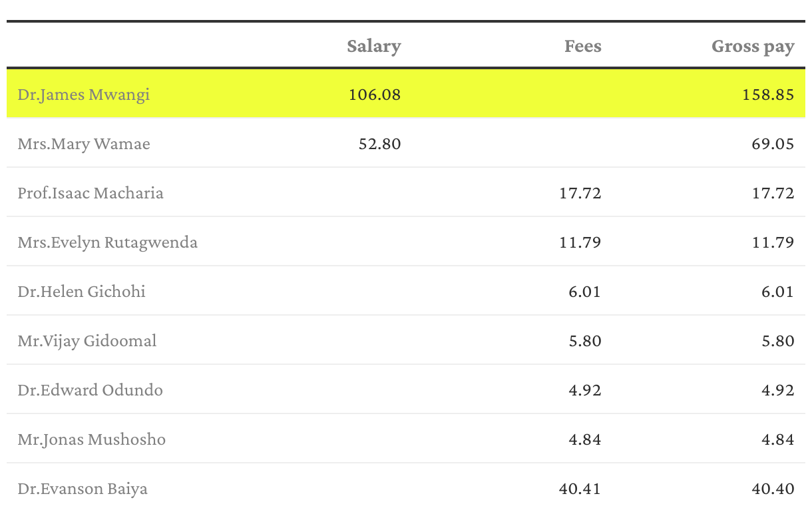Click the Mr.Vijay Gidoomal name cell

tap(87, 341)
